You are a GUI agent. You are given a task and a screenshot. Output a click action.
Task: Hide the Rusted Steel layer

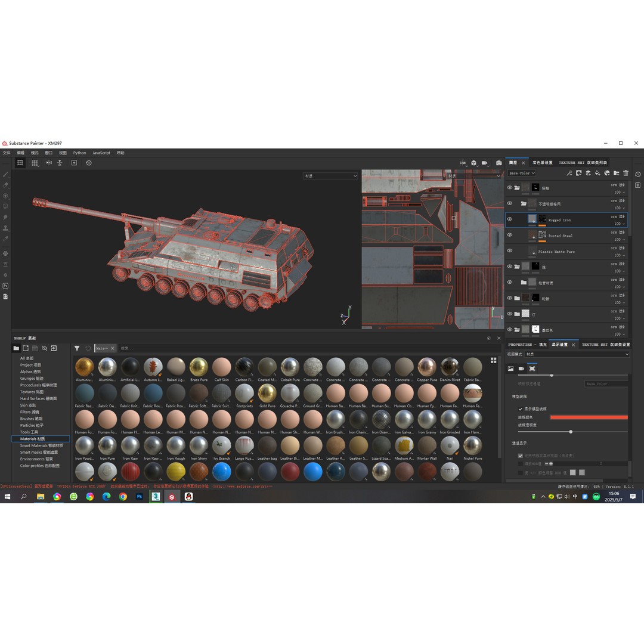pos(510,235)
